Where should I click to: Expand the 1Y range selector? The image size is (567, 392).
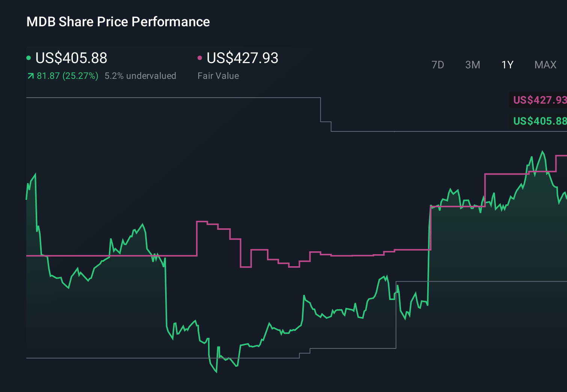pos(507,65)
